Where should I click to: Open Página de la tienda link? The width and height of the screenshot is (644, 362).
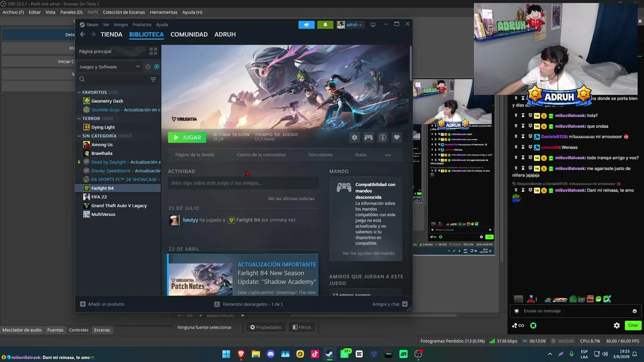click(195, 155)
